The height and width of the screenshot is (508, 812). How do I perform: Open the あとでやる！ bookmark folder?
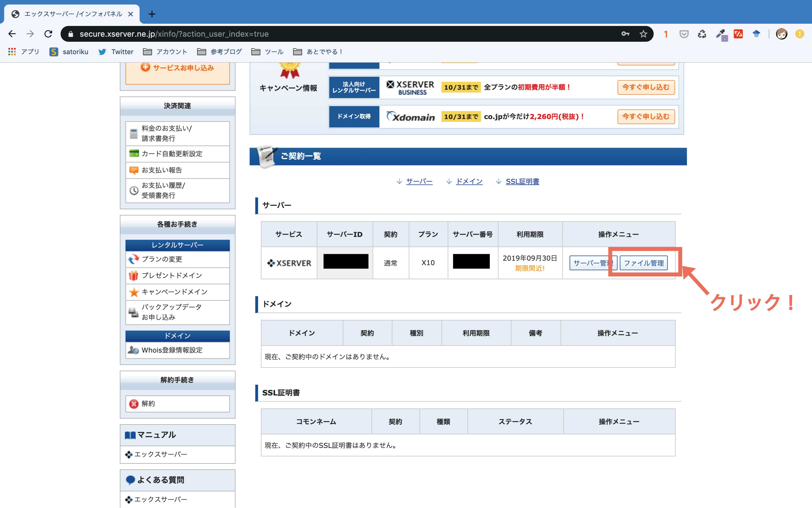318,52
